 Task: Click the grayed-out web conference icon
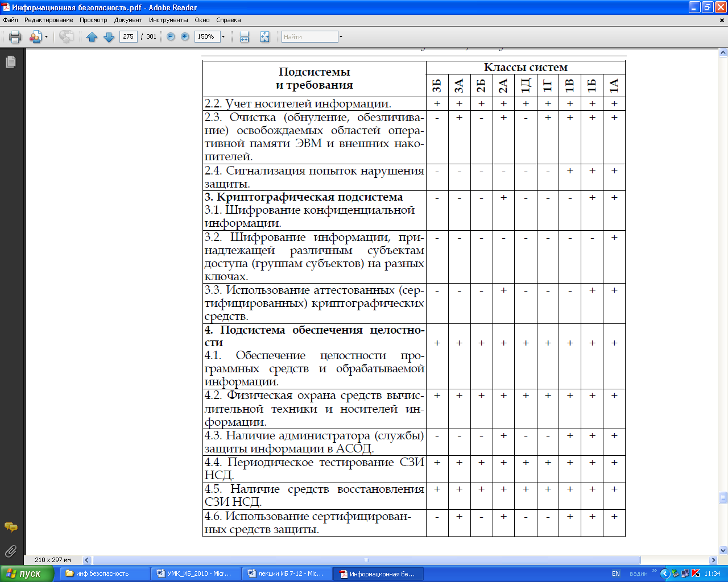tap(67, 37)
